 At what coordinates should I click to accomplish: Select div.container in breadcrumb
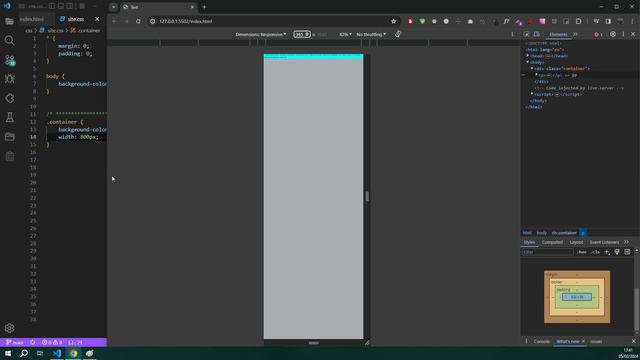[x=564, y=233]
